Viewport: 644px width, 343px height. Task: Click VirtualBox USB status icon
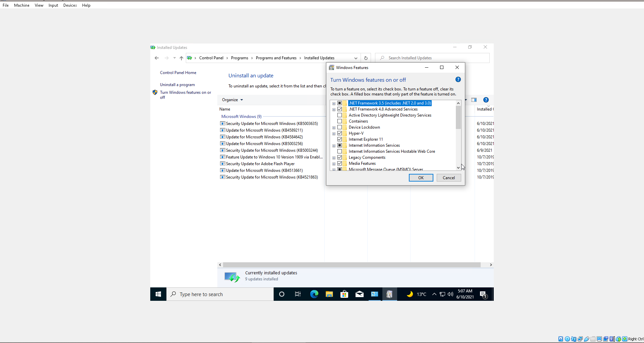(587, 339)
